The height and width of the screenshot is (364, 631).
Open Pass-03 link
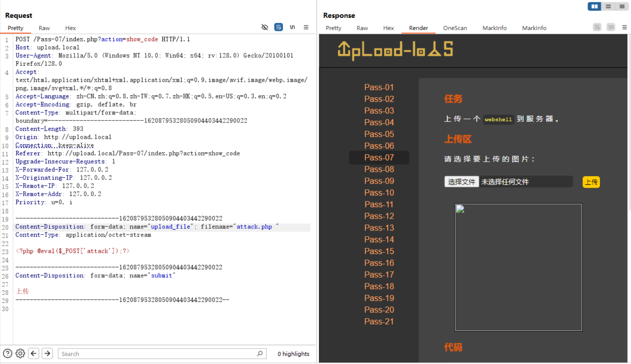tap(379, 111)
